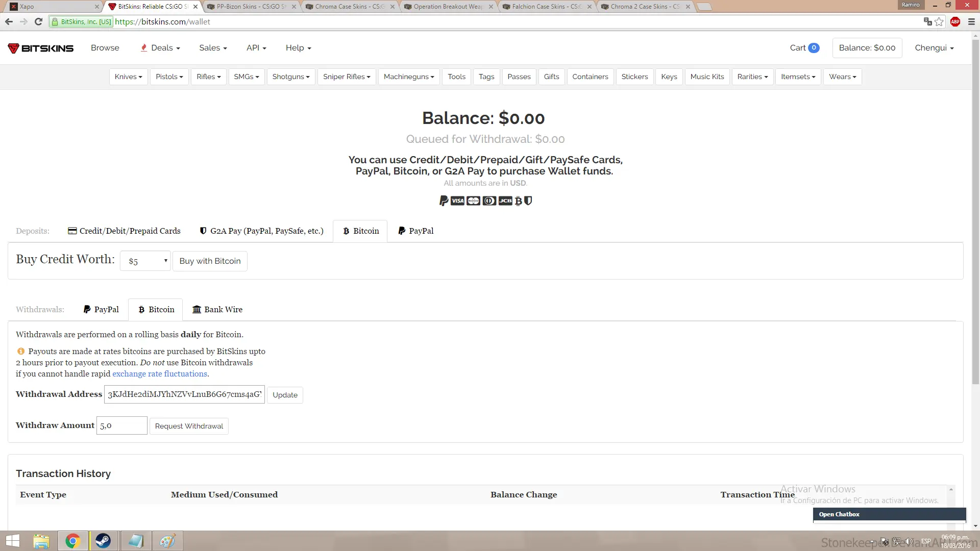Expand the SMGs category dropdown
This screenshot has width=980, height=551.
point(247,77)
